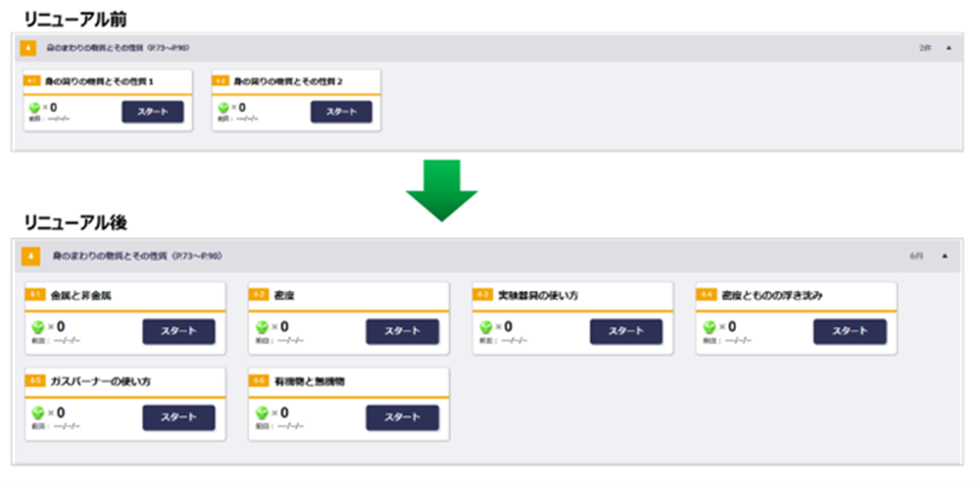Click green gem icon on 金属と非金属 card
The height and width of the screenshot is (486, 980).
pyautogui.click(x=37, y=327)
